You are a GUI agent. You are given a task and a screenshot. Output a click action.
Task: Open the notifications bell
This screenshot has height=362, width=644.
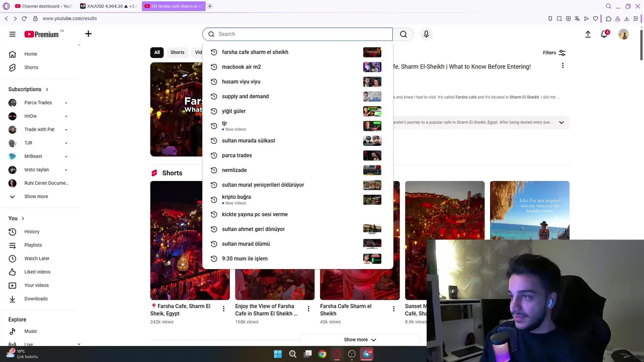click(x=604, y=34)
